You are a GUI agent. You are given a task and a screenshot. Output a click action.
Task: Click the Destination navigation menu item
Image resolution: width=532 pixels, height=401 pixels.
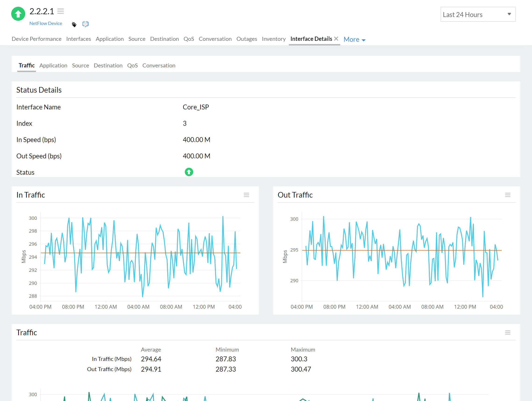(164, 39)
